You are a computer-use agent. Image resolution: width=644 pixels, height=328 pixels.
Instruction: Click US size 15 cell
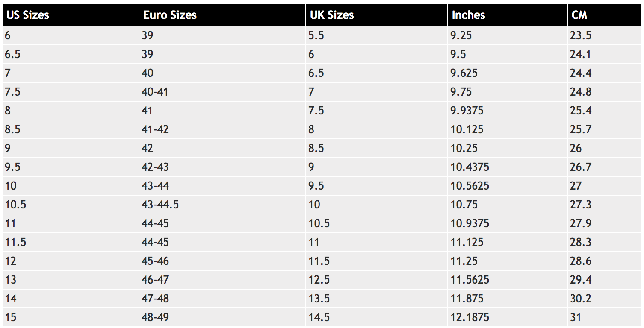[x=11, y=317]
